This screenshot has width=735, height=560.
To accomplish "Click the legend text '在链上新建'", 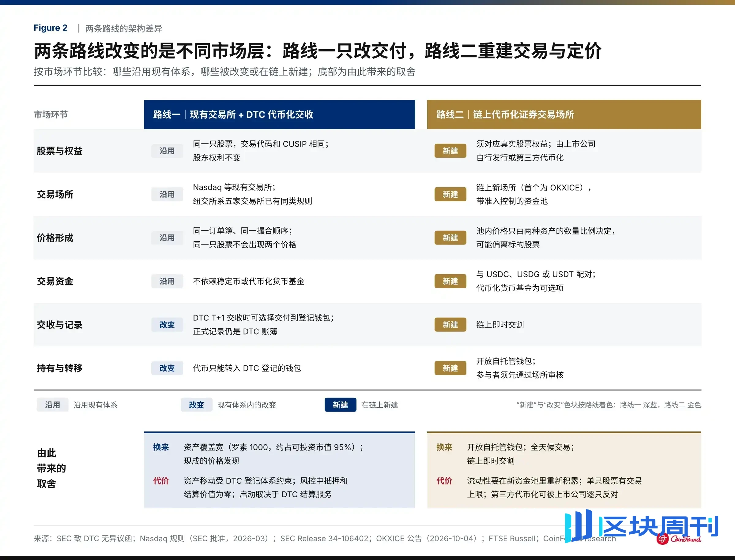I will pos(380,405).
